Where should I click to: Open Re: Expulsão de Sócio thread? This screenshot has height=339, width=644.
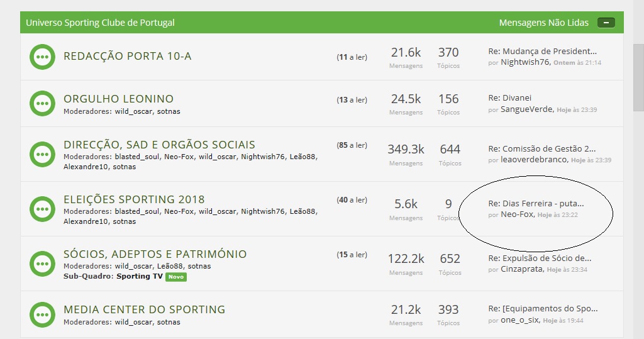click(540, 258)
